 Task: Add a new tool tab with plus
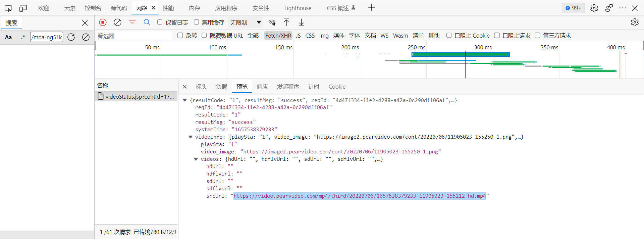(371, 8)
